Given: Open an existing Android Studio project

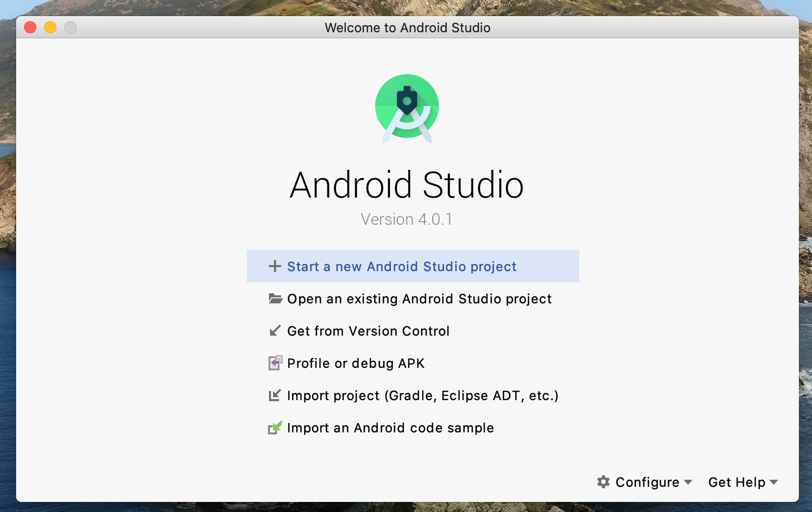Looking at the screenshot, I should coord(413,298).
